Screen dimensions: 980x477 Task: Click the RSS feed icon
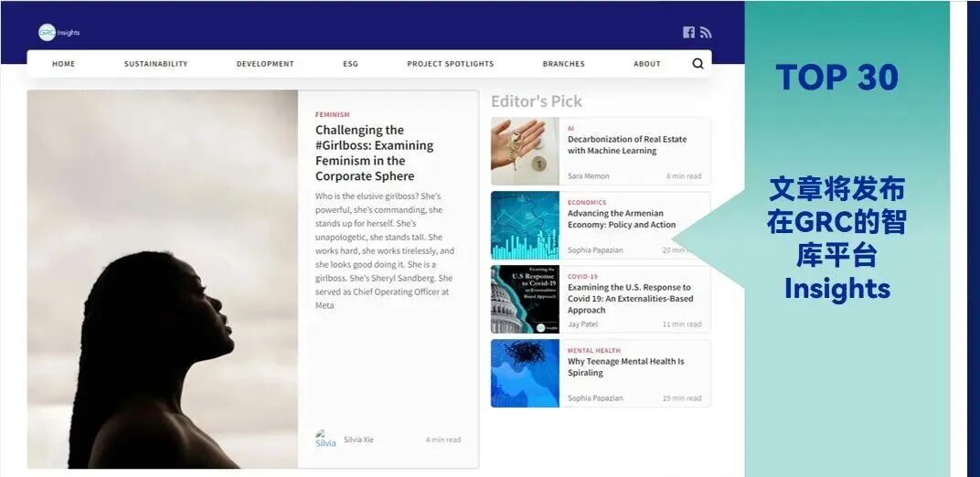tap(705, 33)
